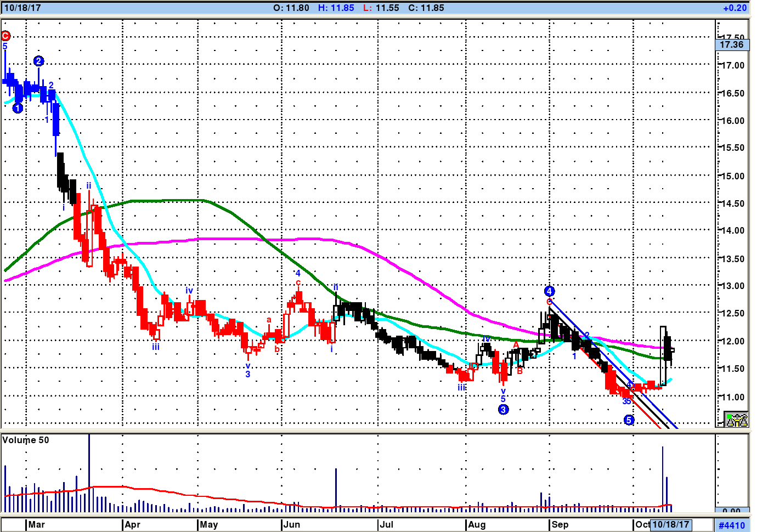Click the highlighted 10/18/17 date on time axis
This screenshot has width=768, height=532.
pyautogui.click(x=671, y=524)
